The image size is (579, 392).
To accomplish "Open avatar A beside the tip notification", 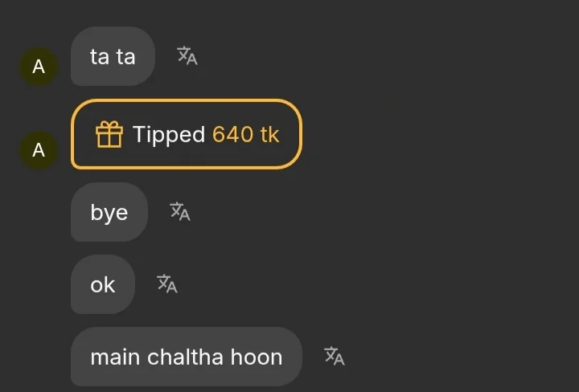I will coord(39,150).
